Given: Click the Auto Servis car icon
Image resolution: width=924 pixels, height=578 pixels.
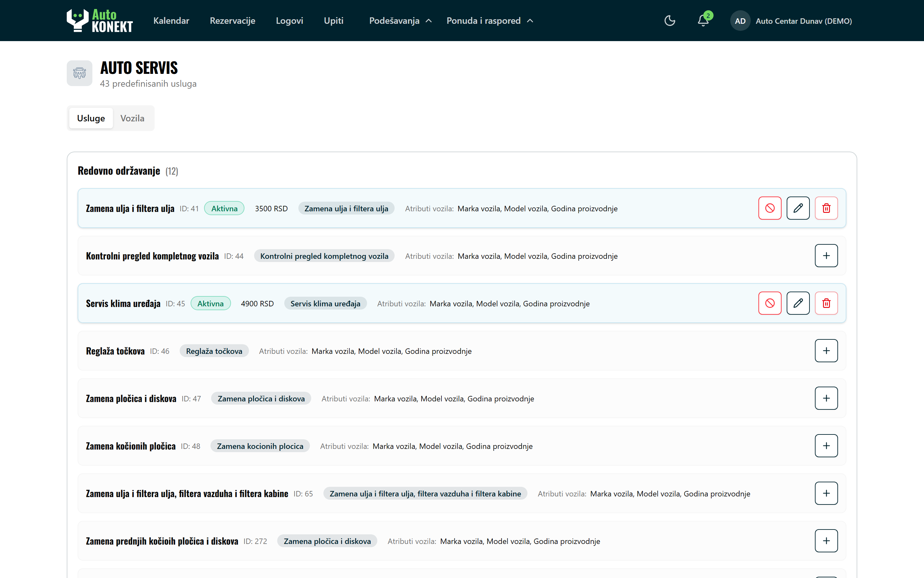Looking at the screenshot, I should [x=80, y=73].
